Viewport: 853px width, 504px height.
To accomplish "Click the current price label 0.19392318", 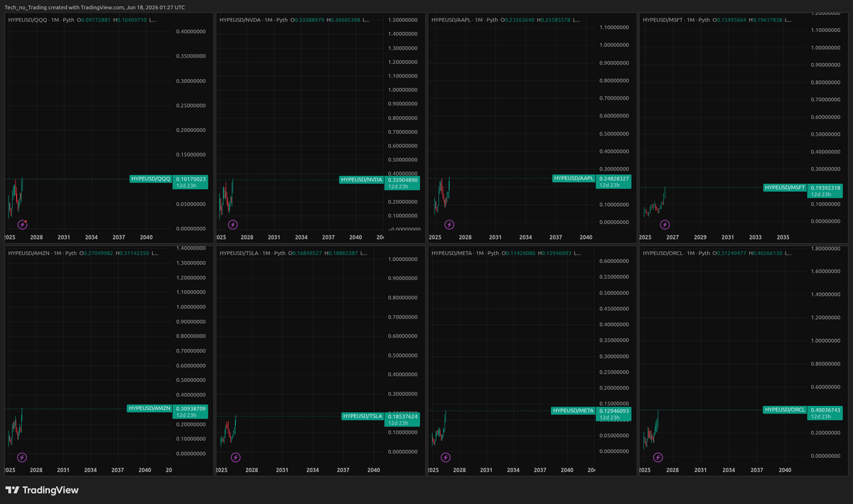I will pos(825,188).
